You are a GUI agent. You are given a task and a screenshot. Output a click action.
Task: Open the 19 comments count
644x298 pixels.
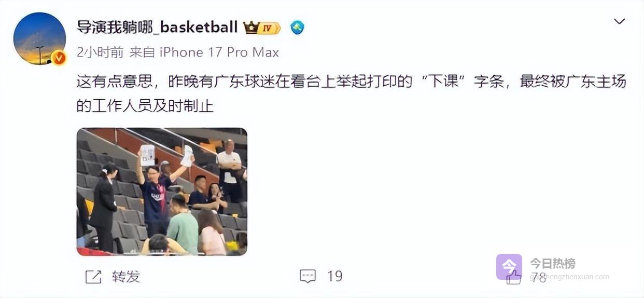coord(335,277)
